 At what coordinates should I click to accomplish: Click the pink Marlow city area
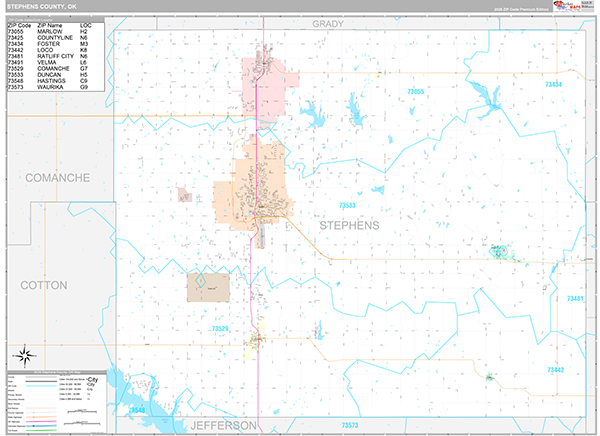(268, 88)
